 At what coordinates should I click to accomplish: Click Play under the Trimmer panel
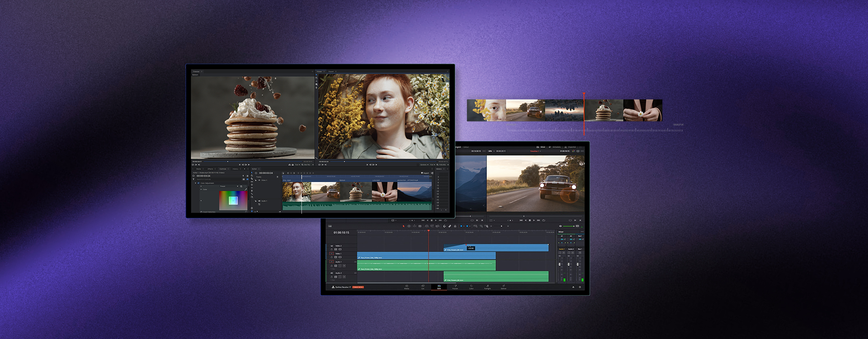tap(249, 165)
